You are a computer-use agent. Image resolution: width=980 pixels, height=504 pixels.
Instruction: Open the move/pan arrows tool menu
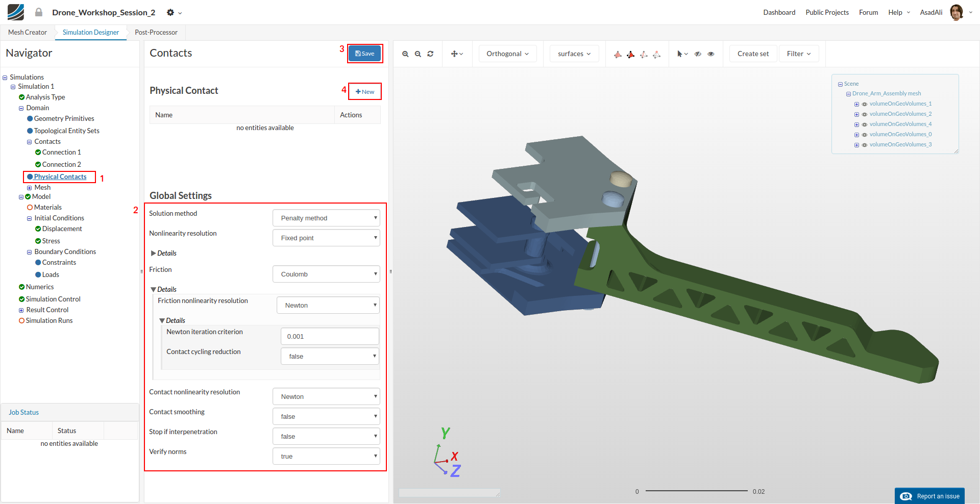pyautogui.click(x=457, y=54)
